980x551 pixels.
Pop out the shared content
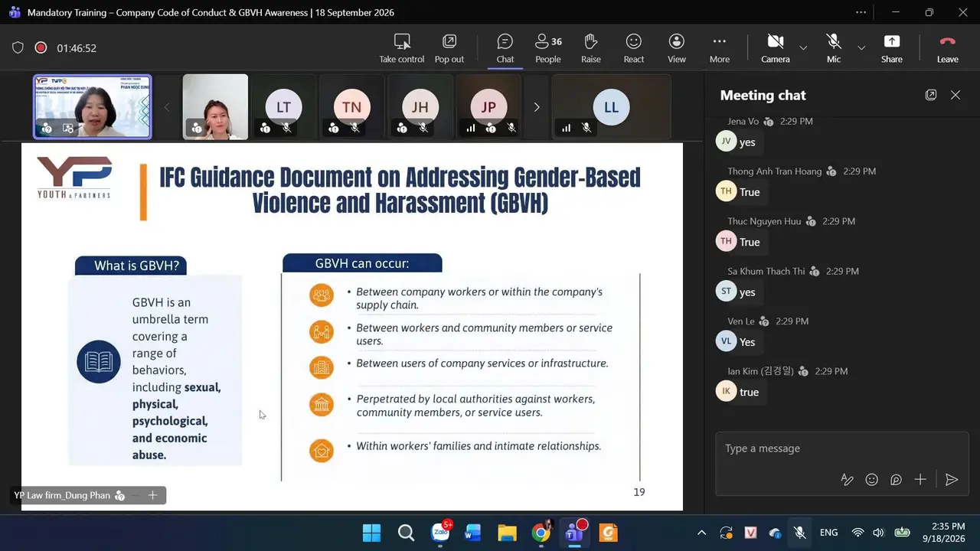(x=449, y=47)
